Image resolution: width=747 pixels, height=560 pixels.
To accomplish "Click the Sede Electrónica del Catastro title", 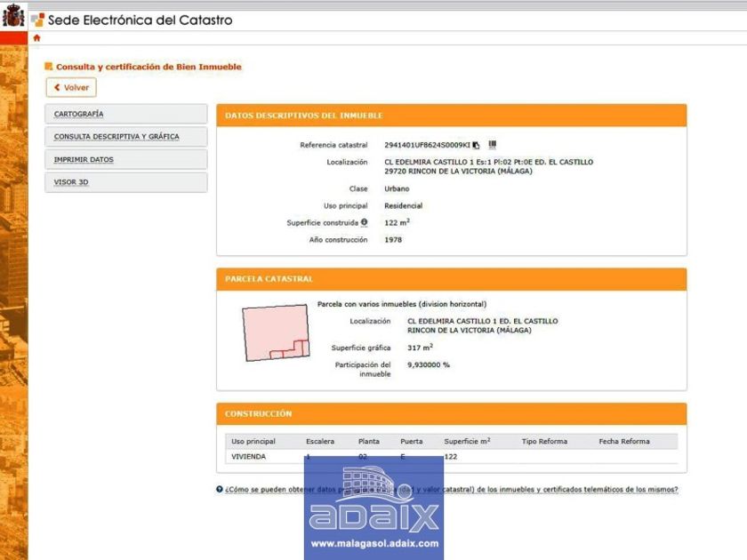I will point(141,20).
